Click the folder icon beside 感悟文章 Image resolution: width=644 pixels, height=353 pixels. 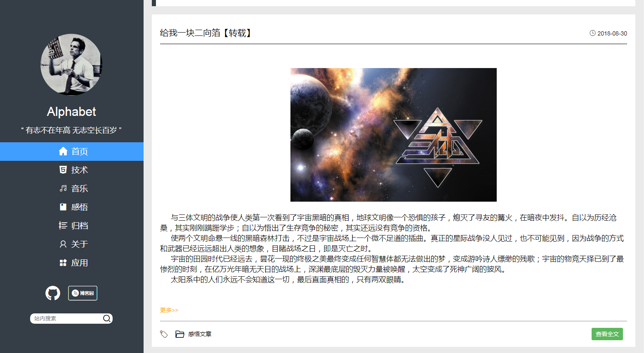coord(179,334)
